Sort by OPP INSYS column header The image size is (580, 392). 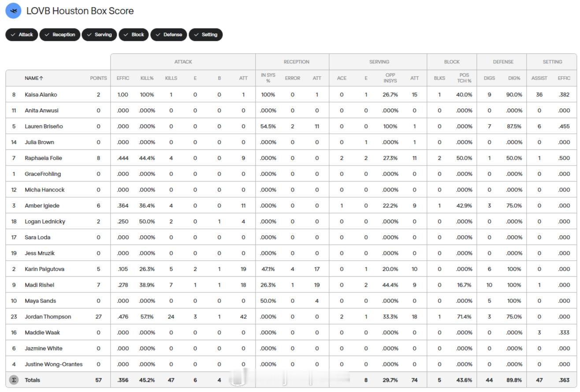point(390,78)
